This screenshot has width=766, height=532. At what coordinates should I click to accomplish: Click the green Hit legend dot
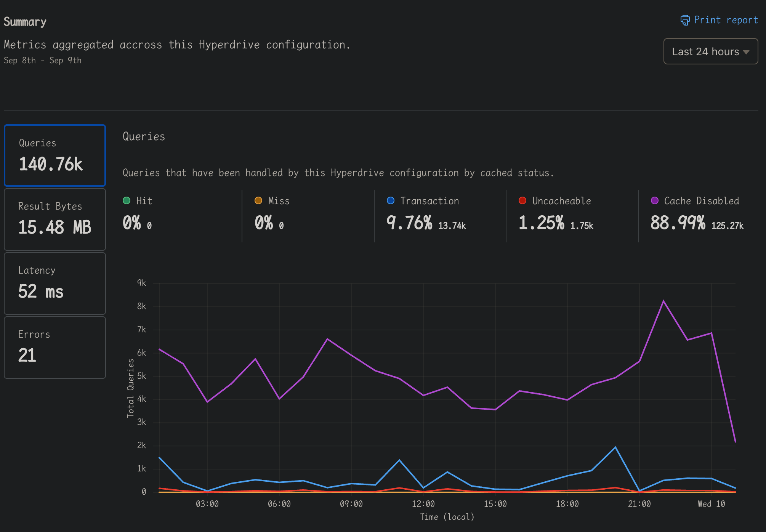point(127,200)
